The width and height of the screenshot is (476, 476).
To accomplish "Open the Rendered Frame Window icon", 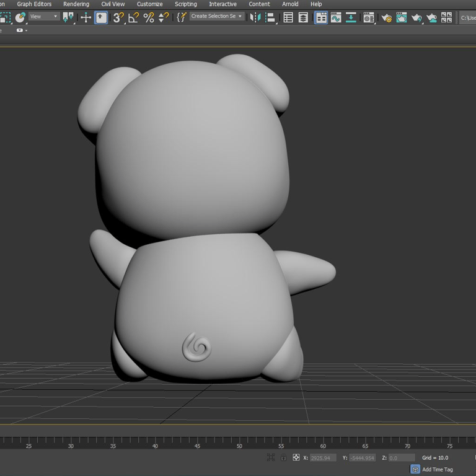I will (x=402, y=17).
